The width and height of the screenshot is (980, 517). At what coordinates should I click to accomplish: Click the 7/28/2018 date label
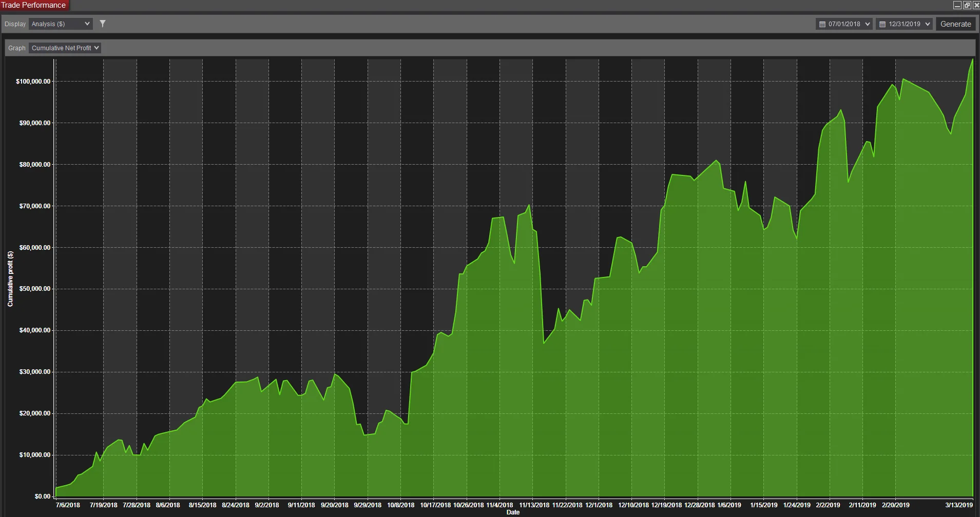[137, 505]
